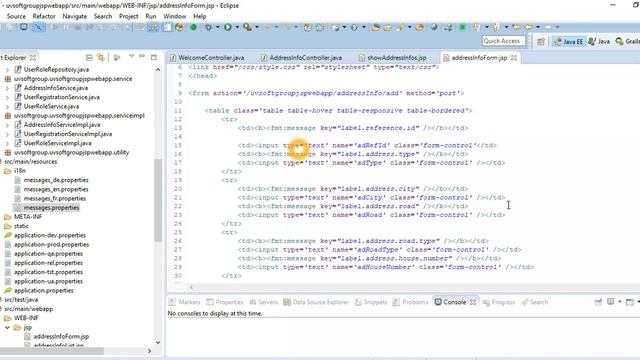This screenshot has width=640, height=360.
Task: Click the Open Web Browser globe icon
Action: pyautogui.click(x=434, y=27)
